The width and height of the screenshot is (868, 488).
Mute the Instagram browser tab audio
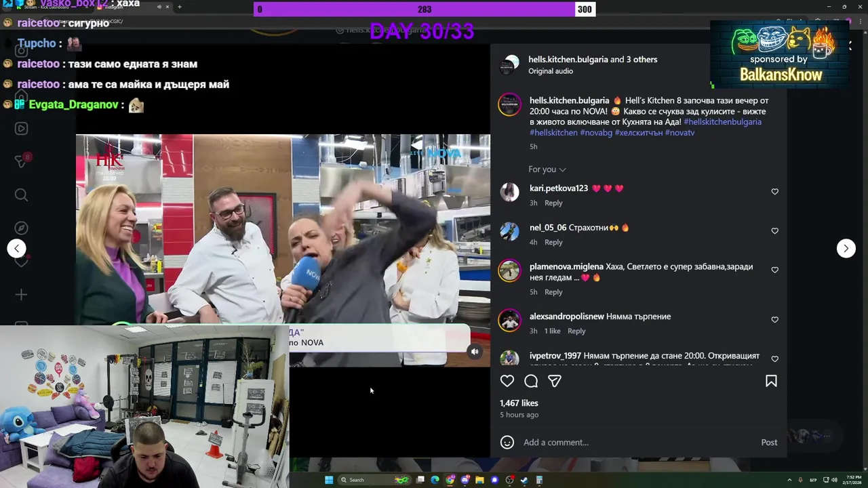pos(159,7)
